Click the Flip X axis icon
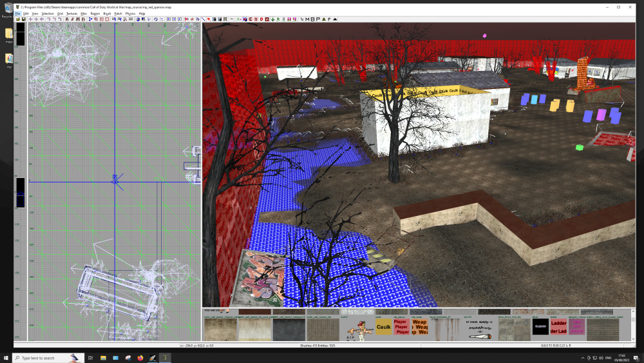Image resolution: width=644 pixels, height=363 pixels. point(31,19)
